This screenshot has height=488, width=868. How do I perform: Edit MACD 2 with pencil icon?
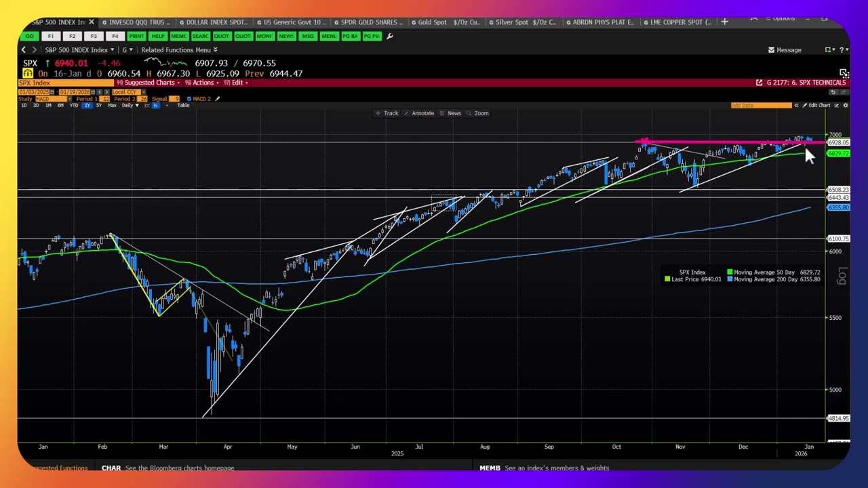(x=218, y=99)
